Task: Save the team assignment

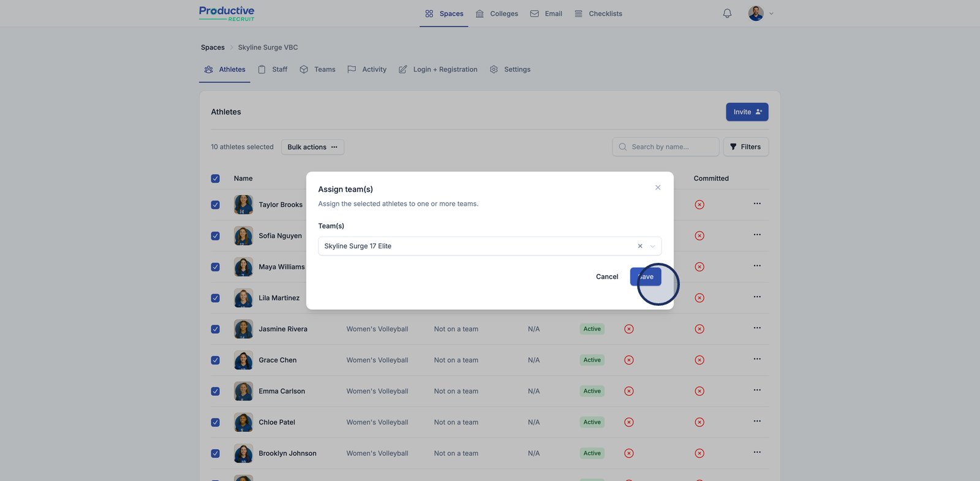Action: [x=646, y=277]
